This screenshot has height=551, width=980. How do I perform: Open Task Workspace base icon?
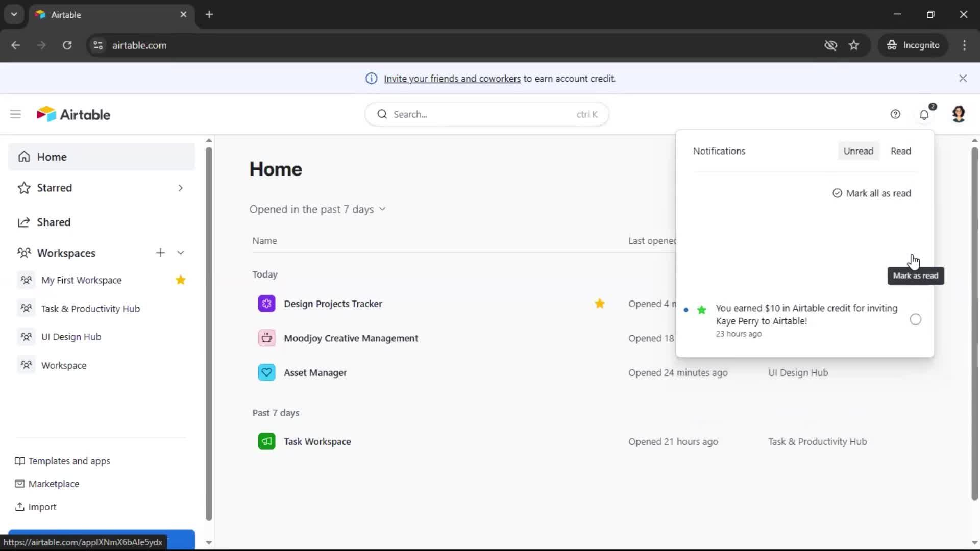[266, 441]
